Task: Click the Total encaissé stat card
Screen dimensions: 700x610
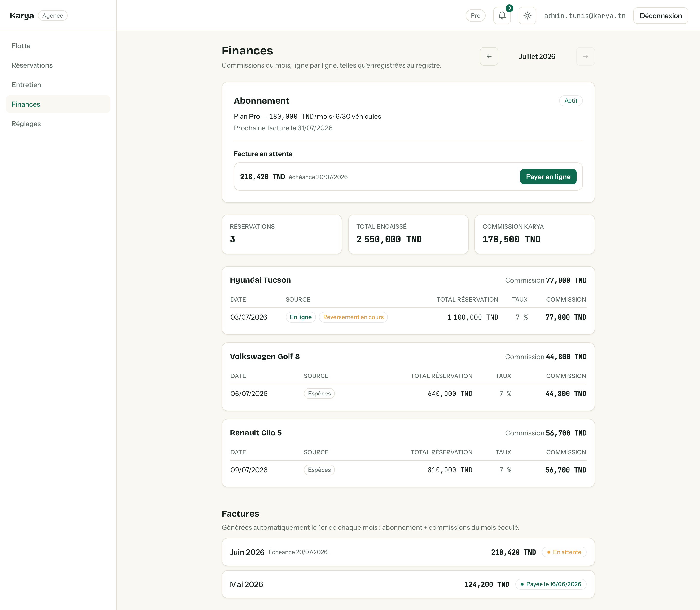Action: pos(408,234)
